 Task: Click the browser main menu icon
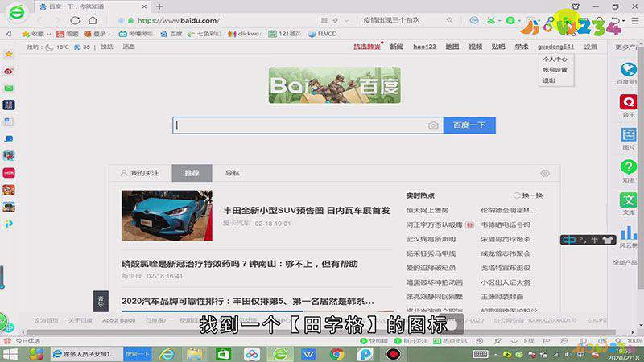[635, 20]
